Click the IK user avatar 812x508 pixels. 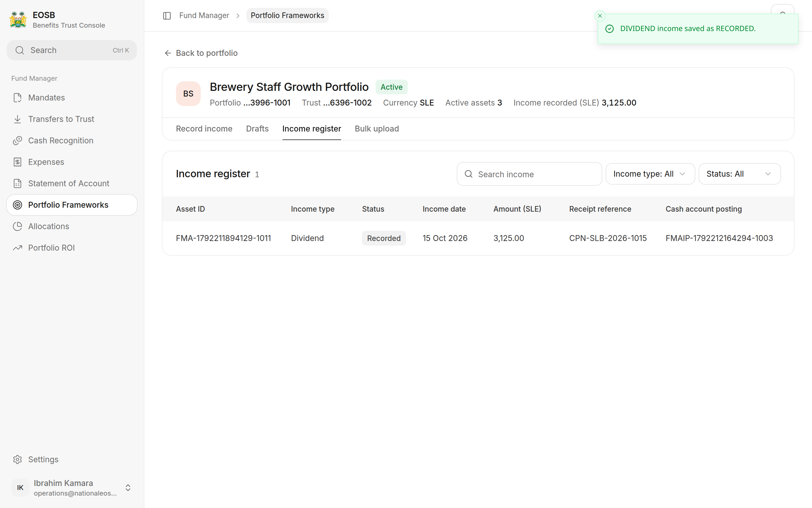[20, 488]
